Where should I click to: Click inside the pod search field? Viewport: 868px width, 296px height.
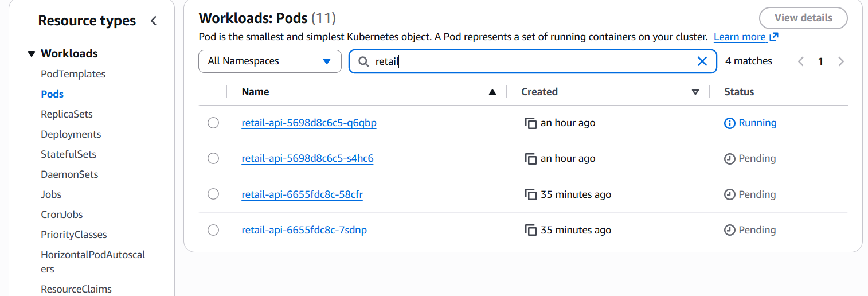click(527, 61)
